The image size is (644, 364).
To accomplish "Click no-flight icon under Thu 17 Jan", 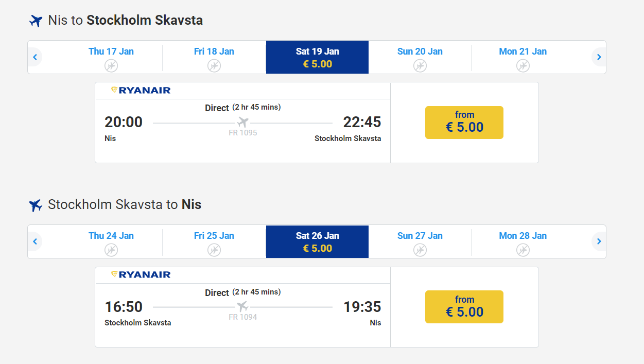I will click(111, 65).
